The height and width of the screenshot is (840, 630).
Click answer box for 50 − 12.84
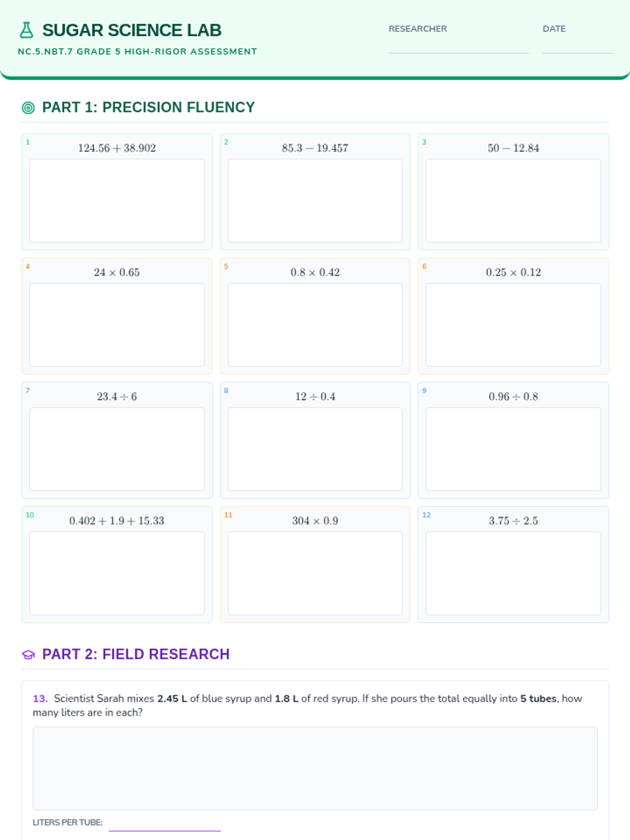coord(513,201)
